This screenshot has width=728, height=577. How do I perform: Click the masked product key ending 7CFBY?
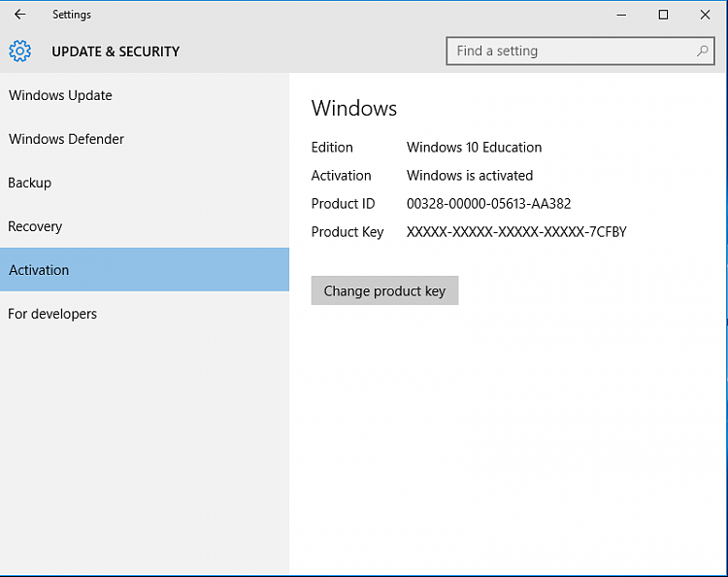[x=516, y=232]
